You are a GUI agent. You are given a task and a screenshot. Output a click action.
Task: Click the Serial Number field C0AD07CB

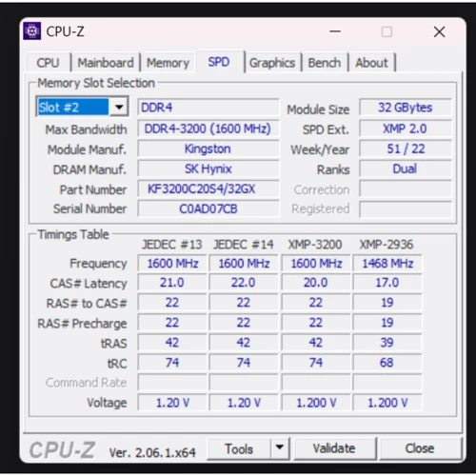click(208, 208)
